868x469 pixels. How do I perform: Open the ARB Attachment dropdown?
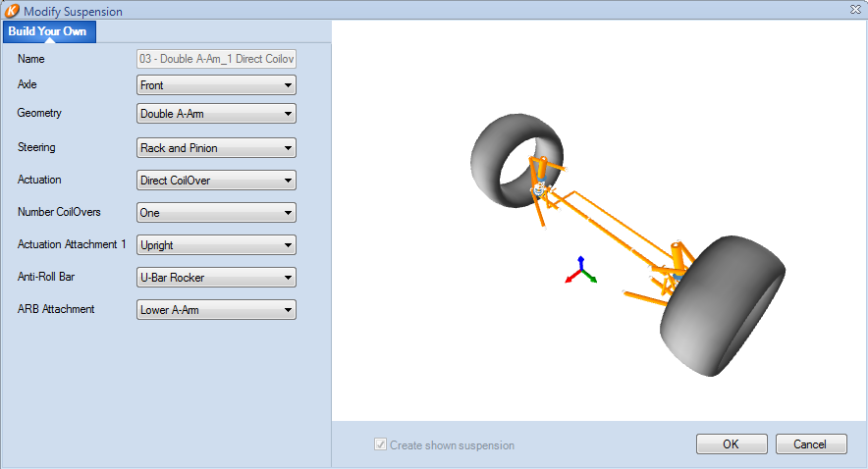[x=216, y=310]
